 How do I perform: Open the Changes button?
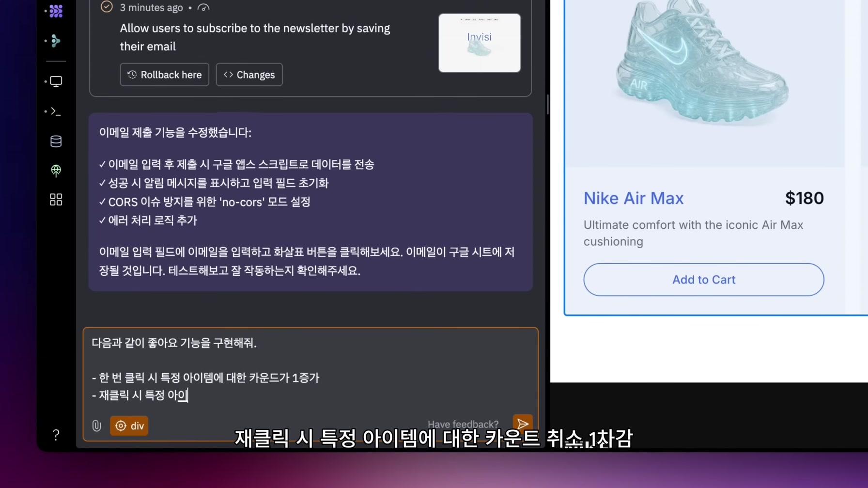click(x=249, y=75)
